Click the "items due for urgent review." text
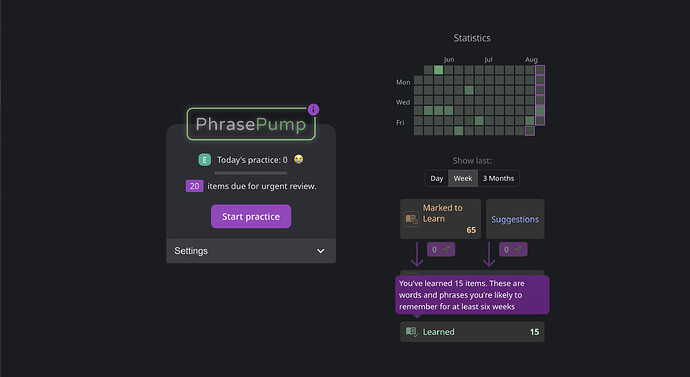 pos(262,186)
